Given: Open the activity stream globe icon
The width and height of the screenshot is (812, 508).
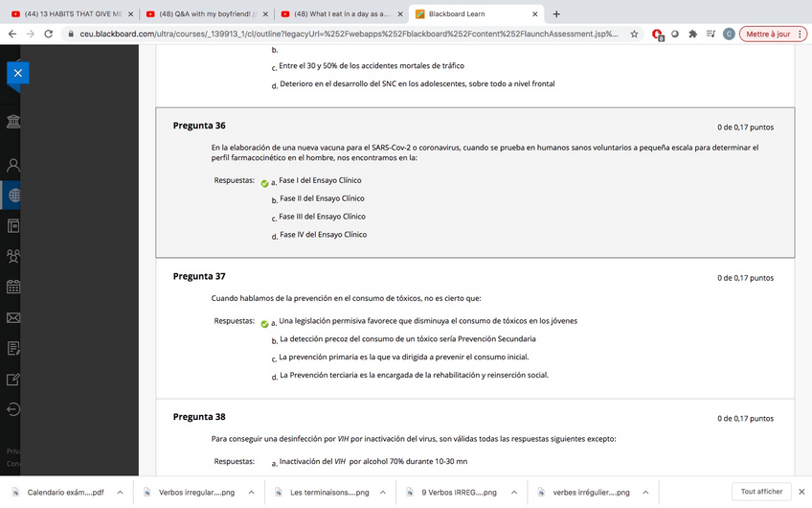Looking at the screenshot, I should (x=14, y=196).
